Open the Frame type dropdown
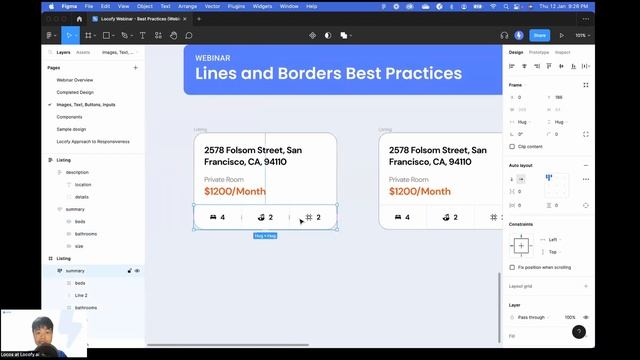640x360 pixels. point(517,85)
